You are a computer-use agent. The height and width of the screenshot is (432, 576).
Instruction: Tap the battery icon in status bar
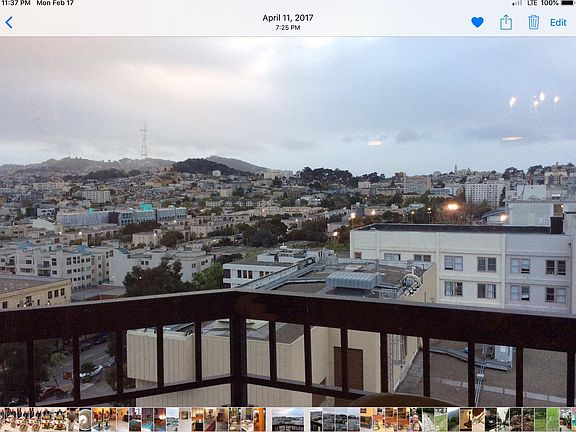click(568, 3)
